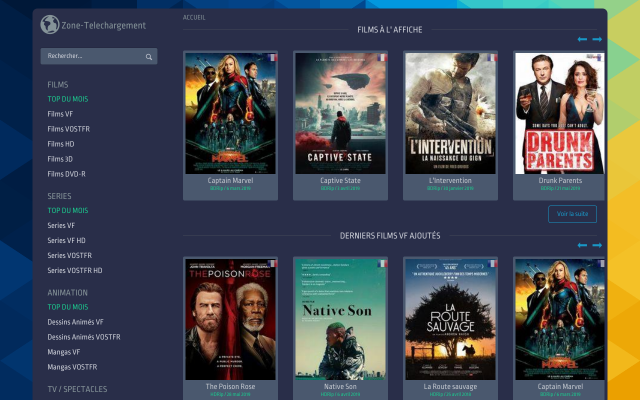This screenshot has width=640, height=400.
Task: Open Series TOP DU MOIS
Action: (68, 211)
